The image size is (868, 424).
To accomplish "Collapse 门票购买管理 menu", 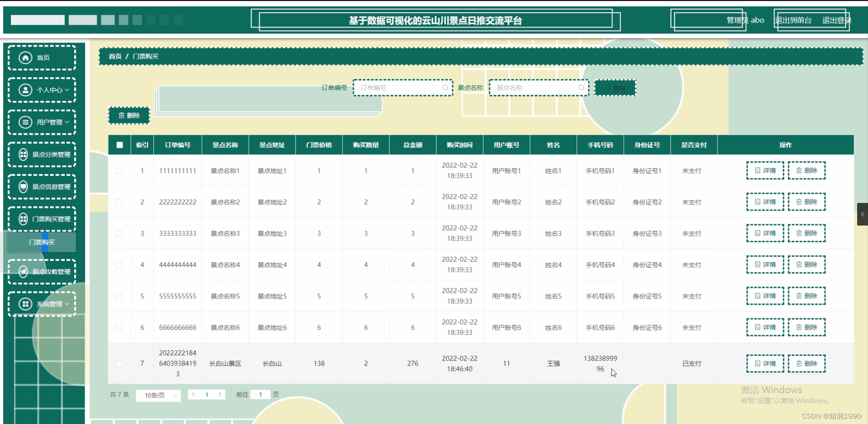I will [x=42, y=219].
